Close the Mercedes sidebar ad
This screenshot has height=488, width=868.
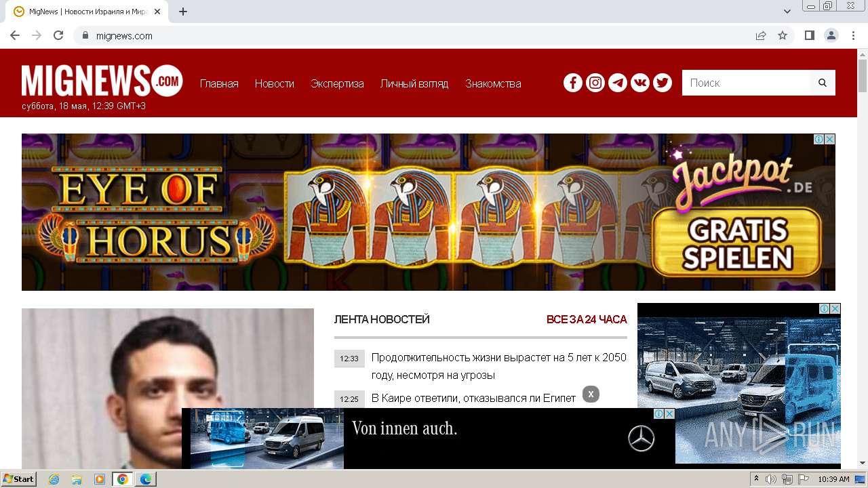(835, 308)
